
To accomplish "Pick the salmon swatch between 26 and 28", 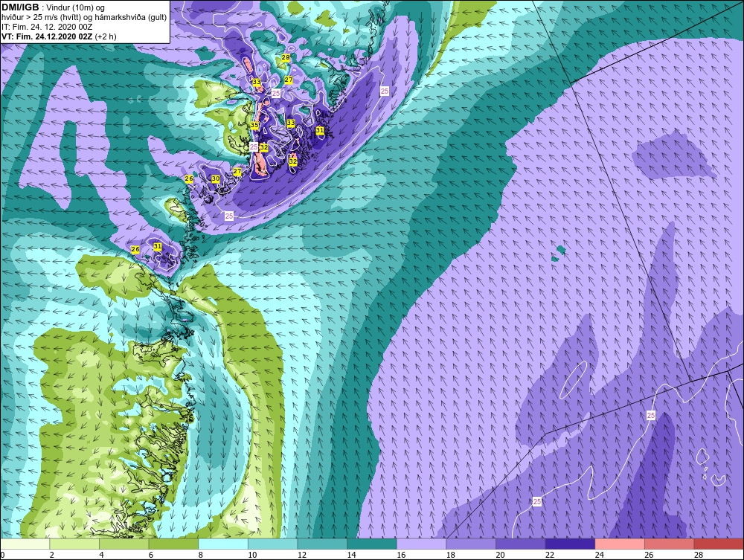I will tap(670, 544).
